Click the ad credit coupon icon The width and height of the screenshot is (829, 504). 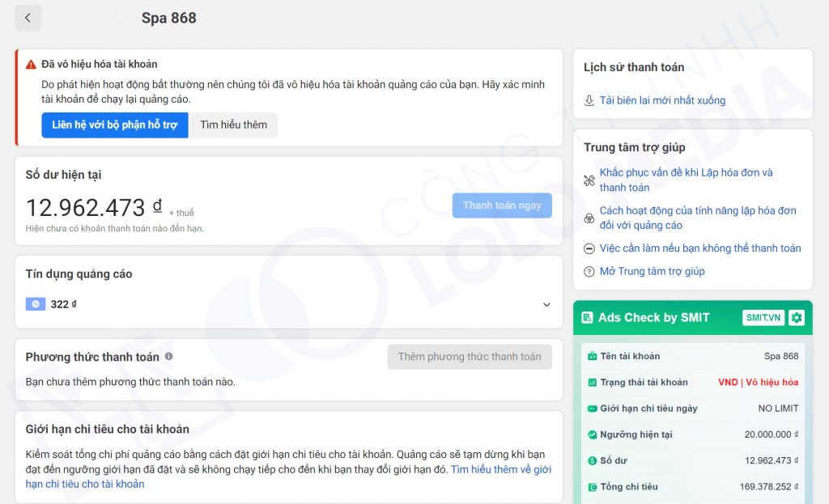coord(36,303)
